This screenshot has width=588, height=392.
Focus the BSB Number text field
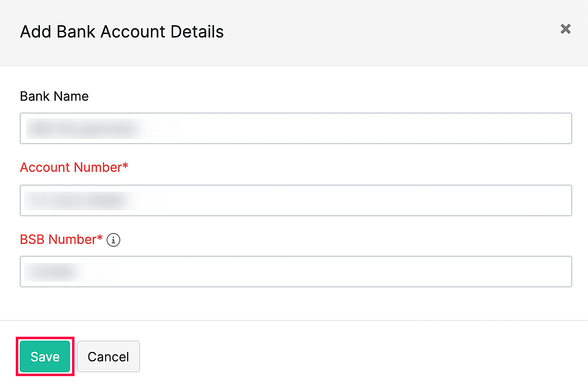[296, 272]
